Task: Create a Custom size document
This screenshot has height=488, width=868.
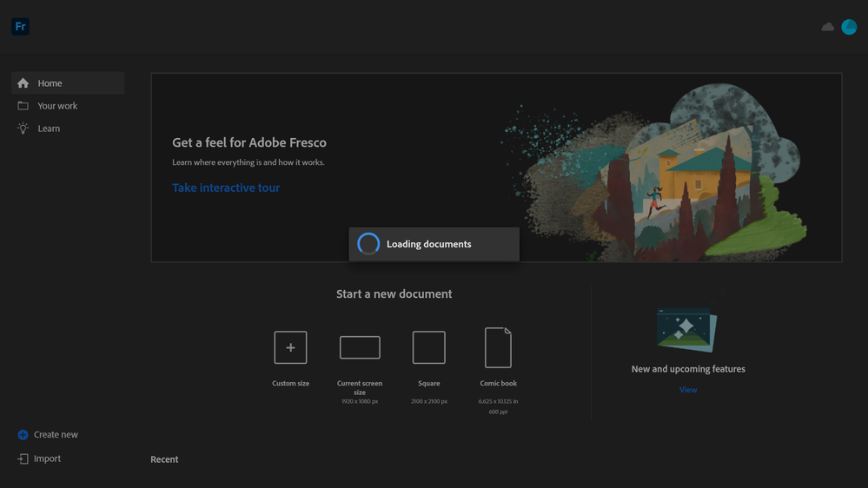Action: point(290,347)
